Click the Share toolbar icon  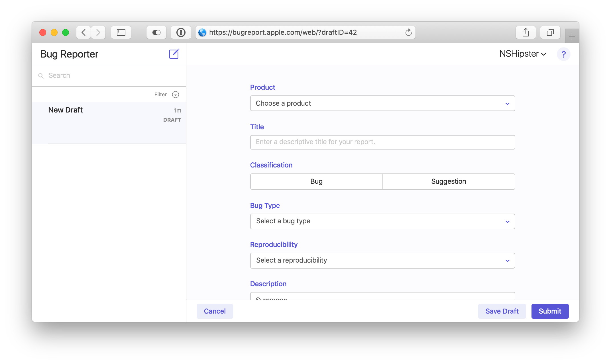(526, 32)
